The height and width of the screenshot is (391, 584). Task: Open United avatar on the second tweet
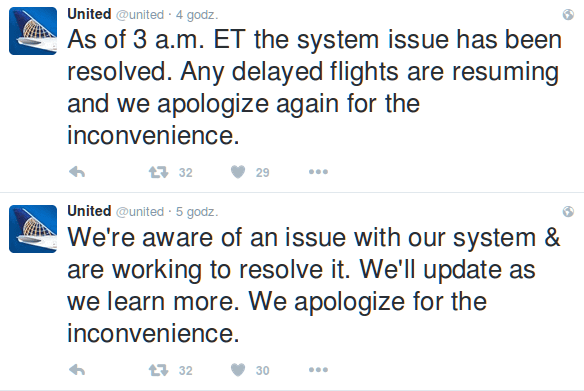33,229
